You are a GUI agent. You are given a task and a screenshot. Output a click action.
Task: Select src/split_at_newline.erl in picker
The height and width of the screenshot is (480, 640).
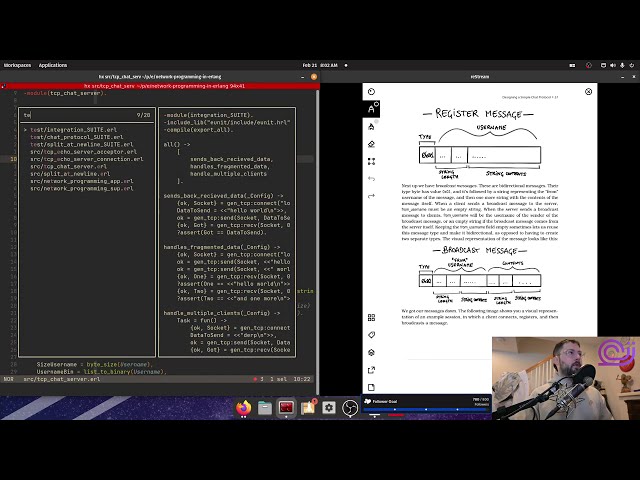pos(70,174)
